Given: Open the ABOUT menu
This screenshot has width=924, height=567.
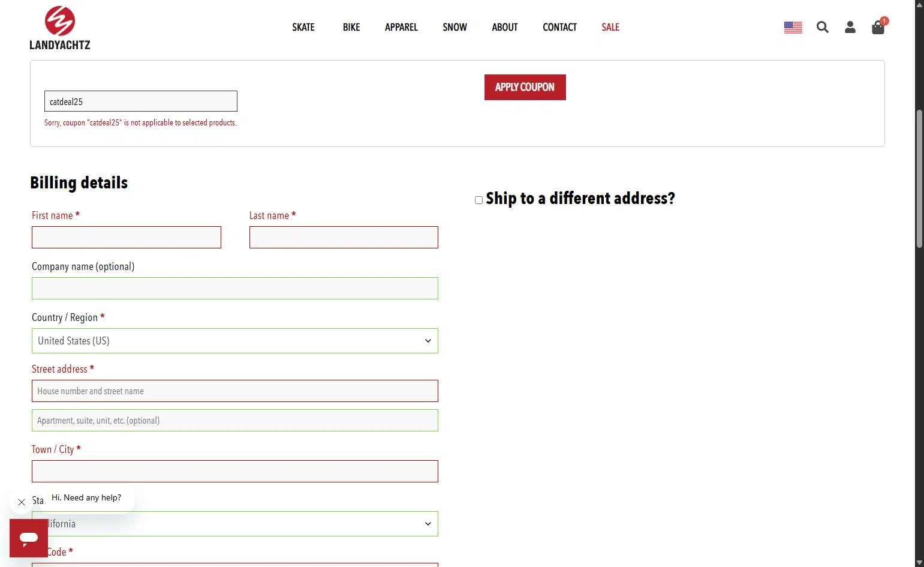Looking at the screenshot, I should [505, 27].
